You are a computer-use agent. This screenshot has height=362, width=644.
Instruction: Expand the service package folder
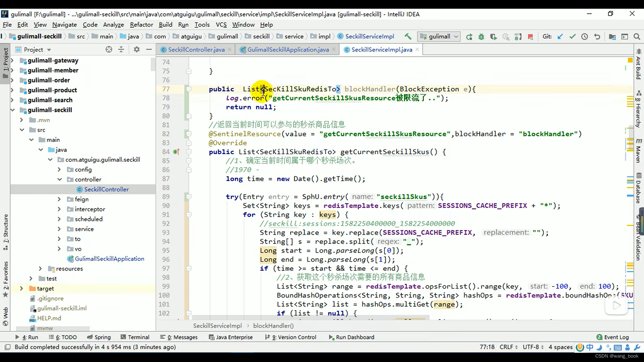pyautogui.click(x=59, y=229)
